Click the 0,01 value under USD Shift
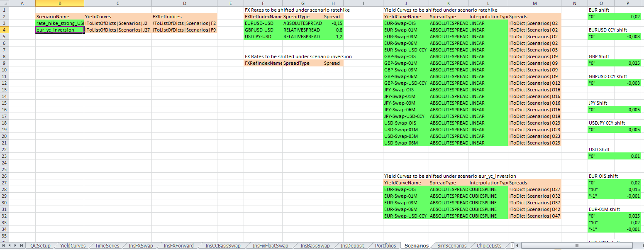This screenshot has width=644, height=250. point(629,156)
